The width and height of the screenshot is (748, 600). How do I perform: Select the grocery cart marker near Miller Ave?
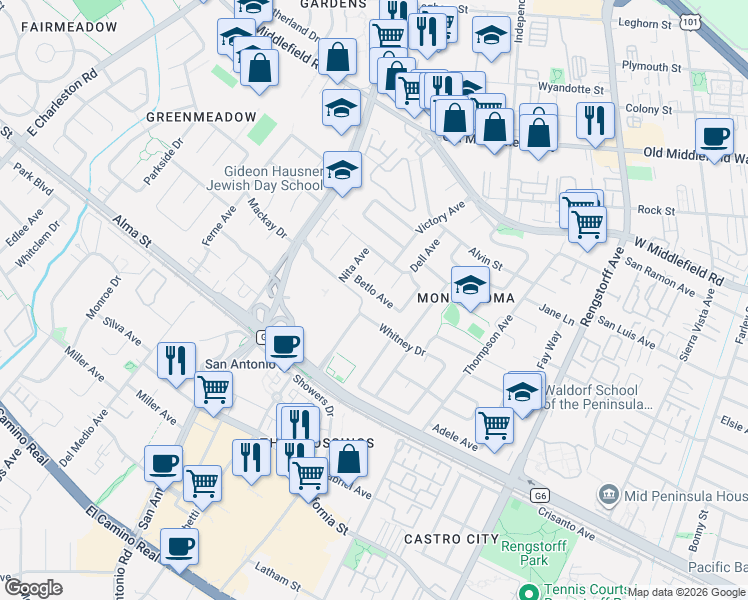[x=214, y=391]
